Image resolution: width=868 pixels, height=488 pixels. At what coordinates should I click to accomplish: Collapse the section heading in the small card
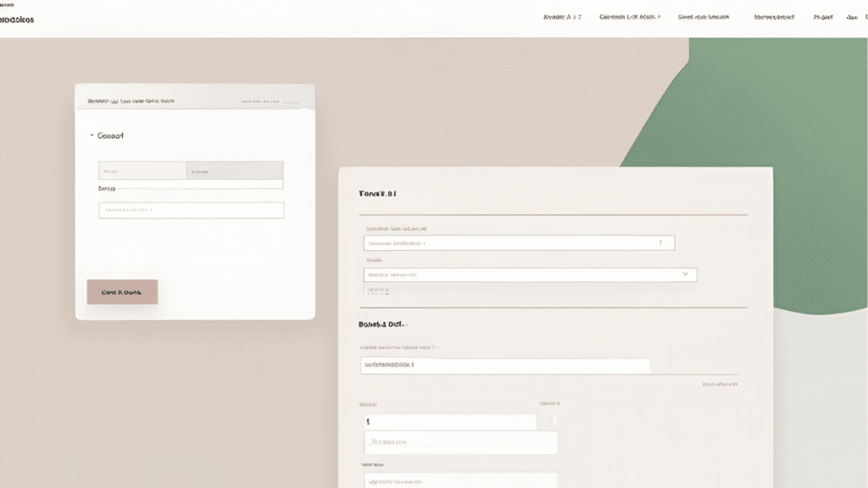(108, 136)
